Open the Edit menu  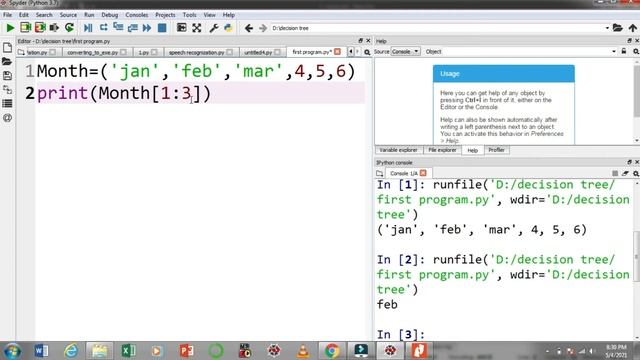[24, 15]
